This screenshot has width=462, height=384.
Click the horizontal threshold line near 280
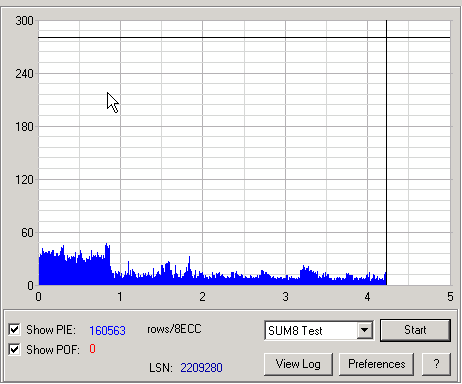(x=244, y=38)
